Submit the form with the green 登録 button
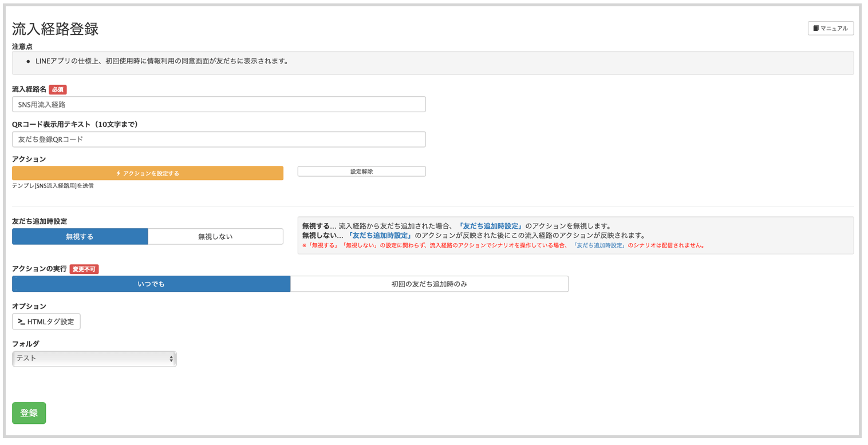868x445 pixels. (29, 413)
